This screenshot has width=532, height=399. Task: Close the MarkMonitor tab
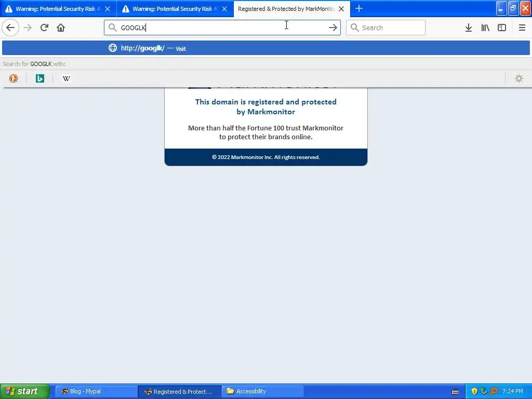click(341, 9)
